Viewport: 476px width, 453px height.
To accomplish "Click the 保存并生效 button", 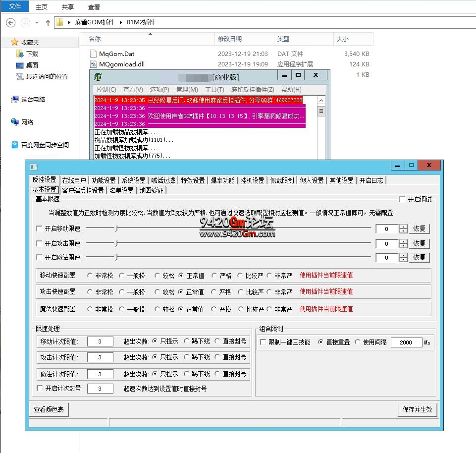I will pos(418,409).
